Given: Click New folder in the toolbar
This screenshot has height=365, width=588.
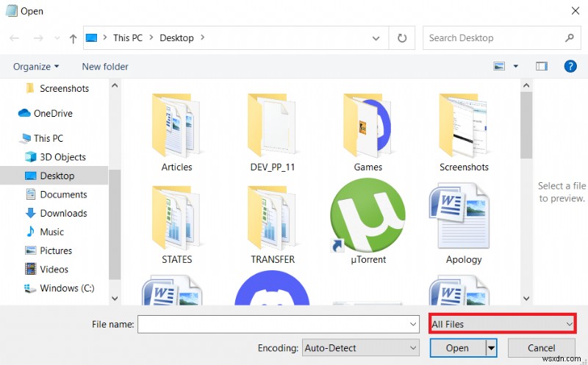Looking at the screenshot, I should (105, 67).
